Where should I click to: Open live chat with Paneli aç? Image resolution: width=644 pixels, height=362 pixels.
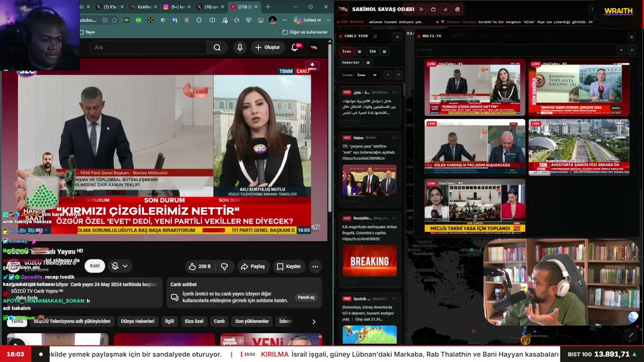306,297
